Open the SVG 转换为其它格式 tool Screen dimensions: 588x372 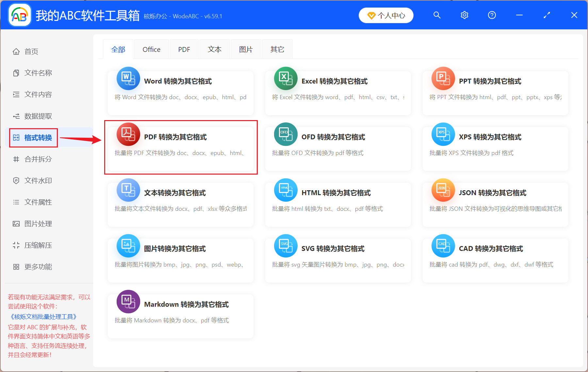tap(338, 260)
